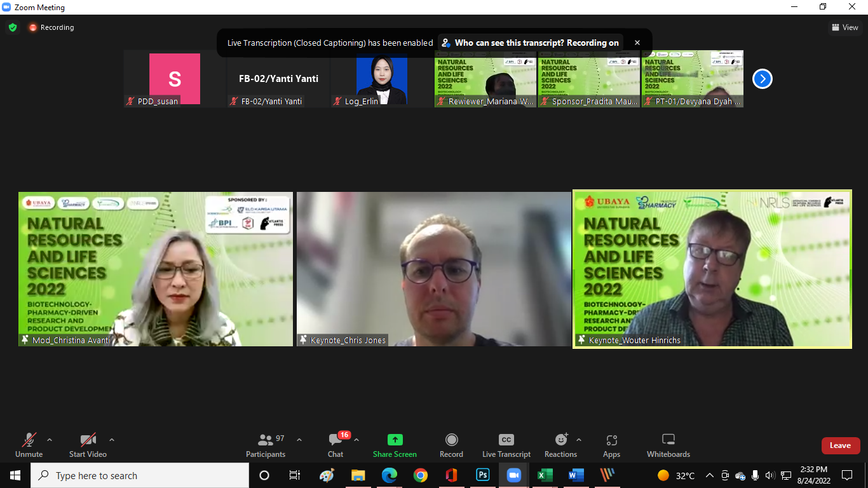868x488 pixels.
Task: Show next participants with the blue arrow
Action: 762,79
